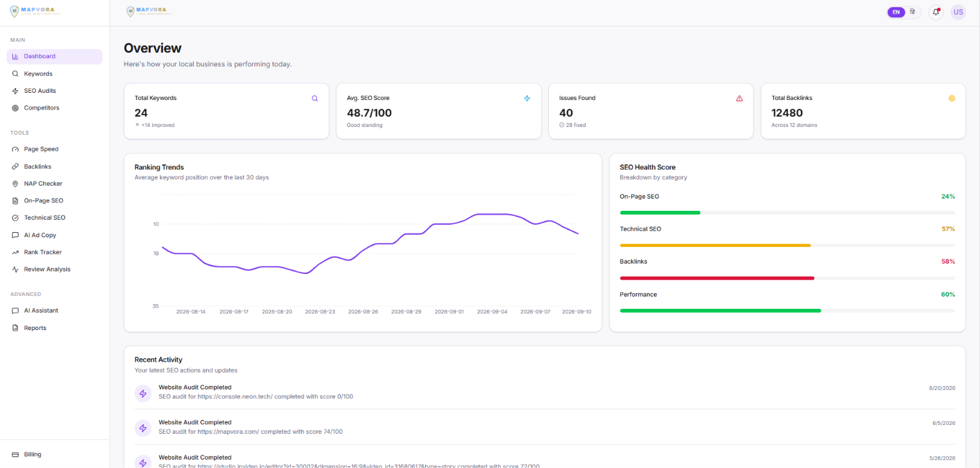Open the Competitors section
Viewport: 980px width, 468px height.
(x=55, y=108)
